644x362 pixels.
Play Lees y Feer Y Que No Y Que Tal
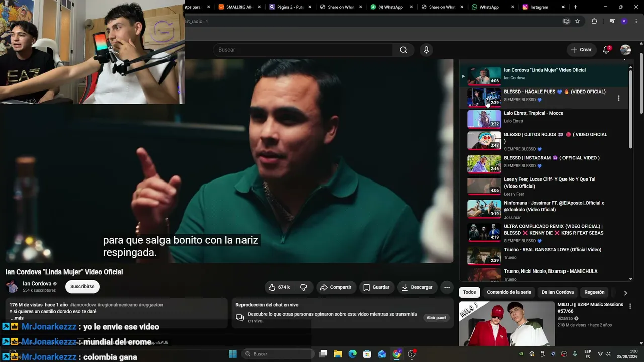(x=543, y=187)
